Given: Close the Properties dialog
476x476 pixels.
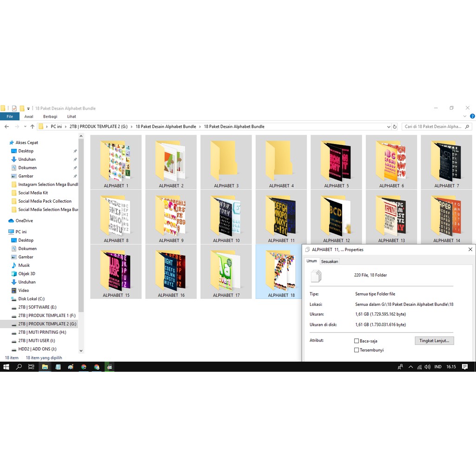Looking at the screenshot, I should pyautogui.click(x=470, y=249).
